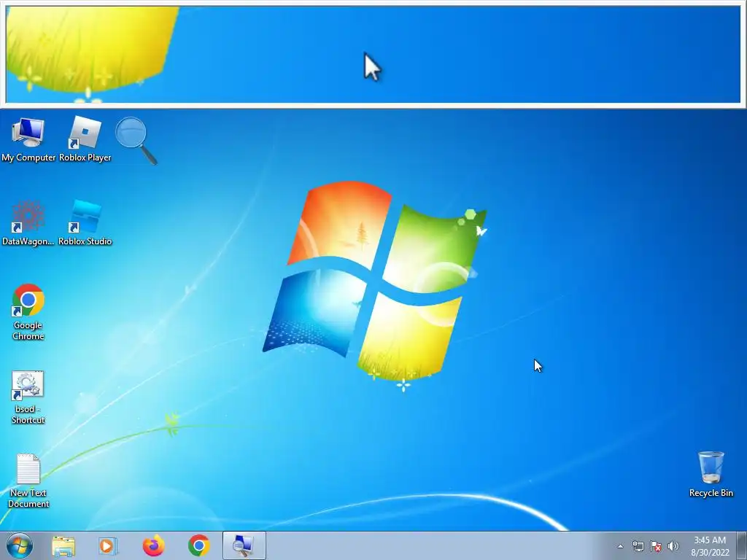
Task: Select the New Text Document file
Action: [28, 481]
